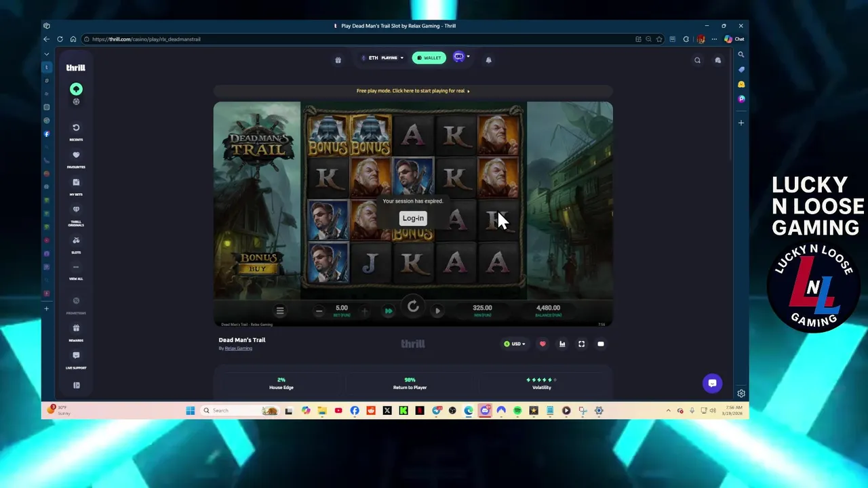The width and height of the screenshot is (868, 488).
Task: Open browser settings three-dot menu
Action: (x=714, y=39)
